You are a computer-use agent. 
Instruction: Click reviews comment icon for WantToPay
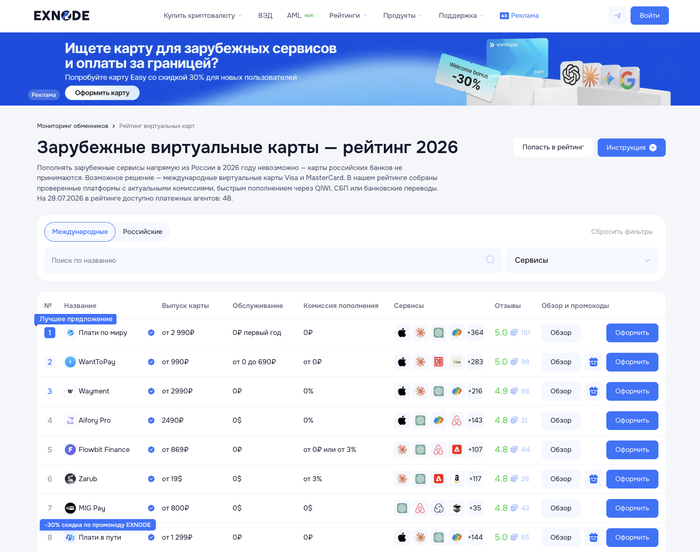(x=514, y=362)
